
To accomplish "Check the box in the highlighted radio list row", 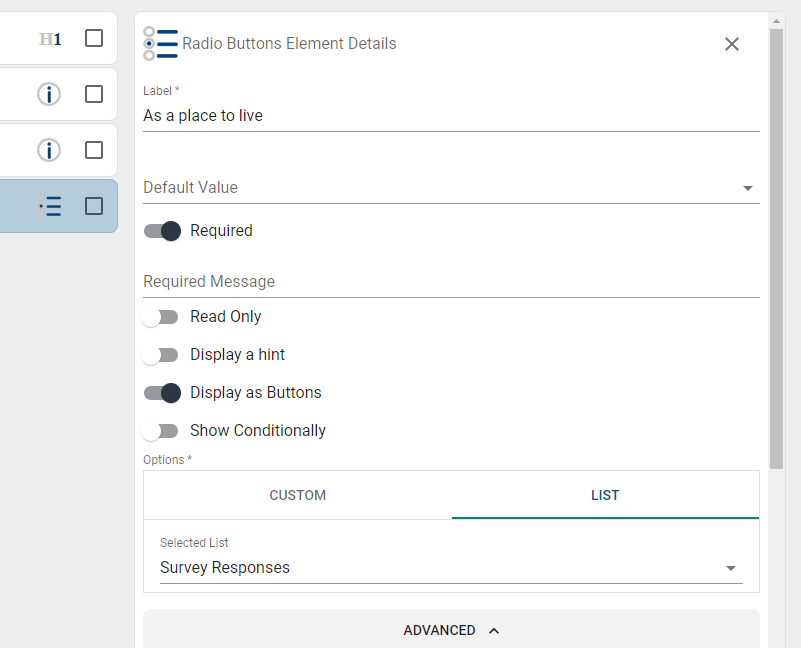I will 94,206.
